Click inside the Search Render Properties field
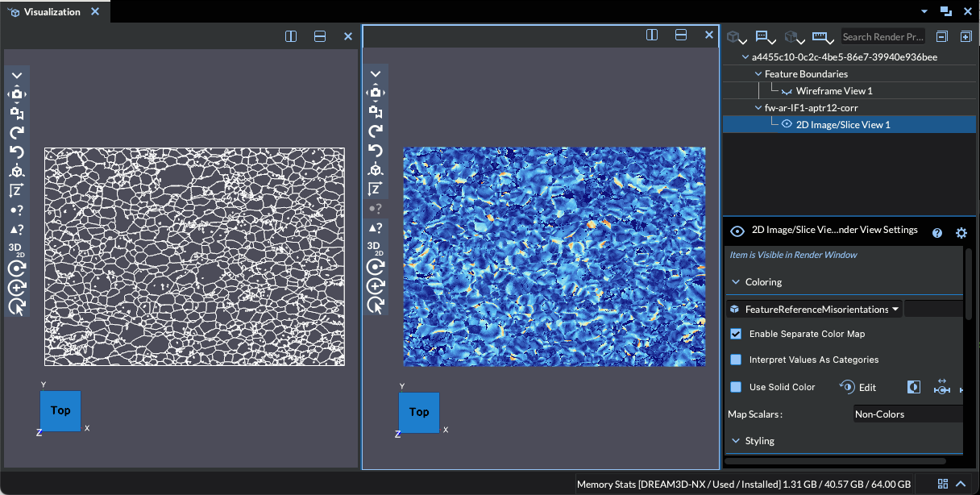 pos(883,36)
